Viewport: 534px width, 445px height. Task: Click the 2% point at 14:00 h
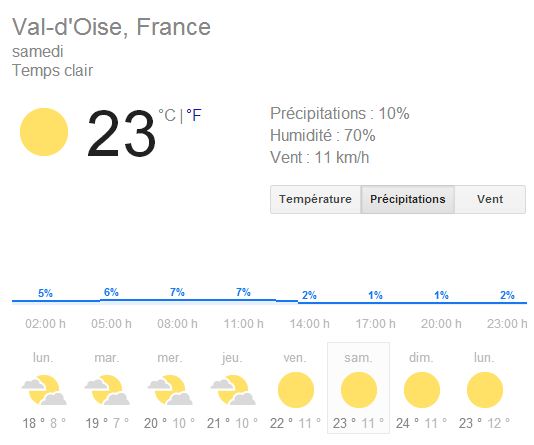[x=309, y=295]
